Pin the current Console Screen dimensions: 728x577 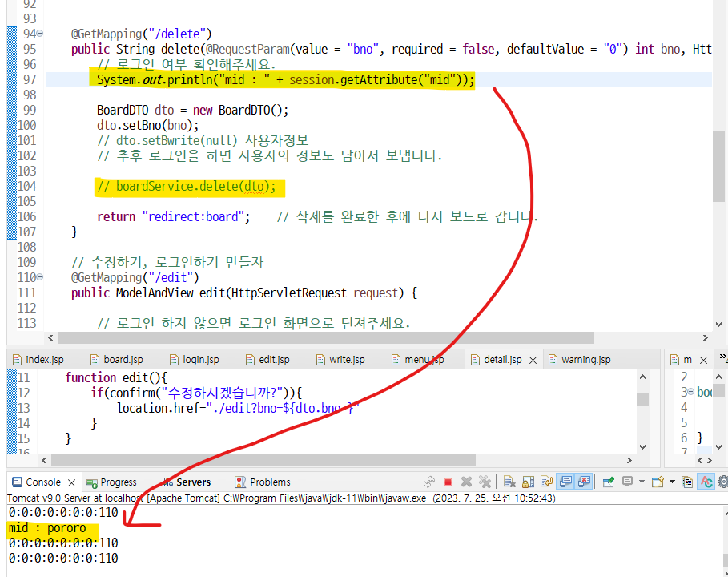coord(608,482)
